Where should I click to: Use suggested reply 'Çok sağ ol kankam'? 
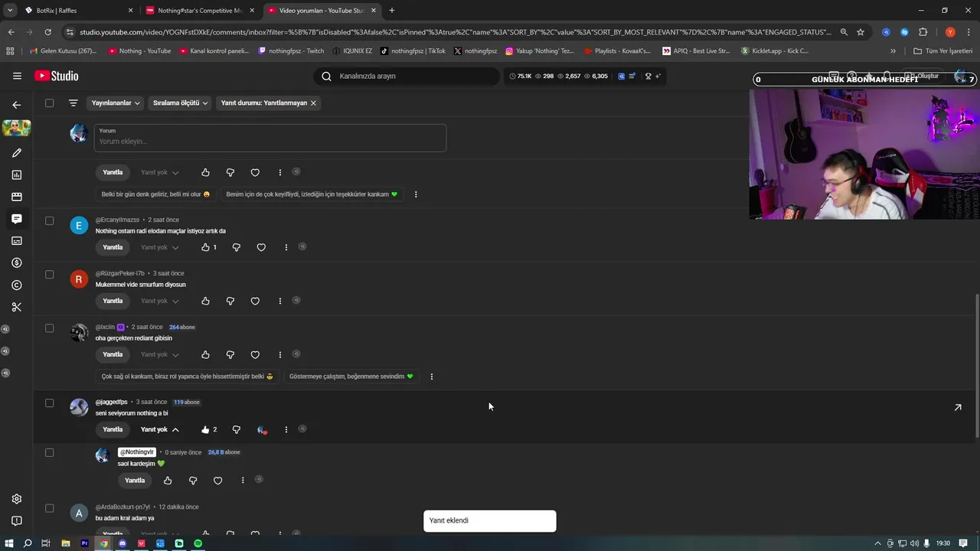[x=187, y=377]
